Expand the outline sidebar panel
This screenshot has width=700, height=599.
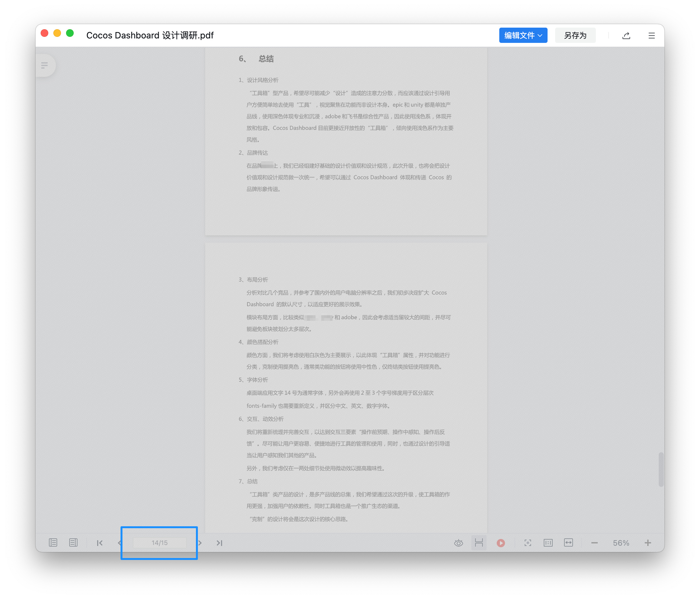(x=44, y=65)
